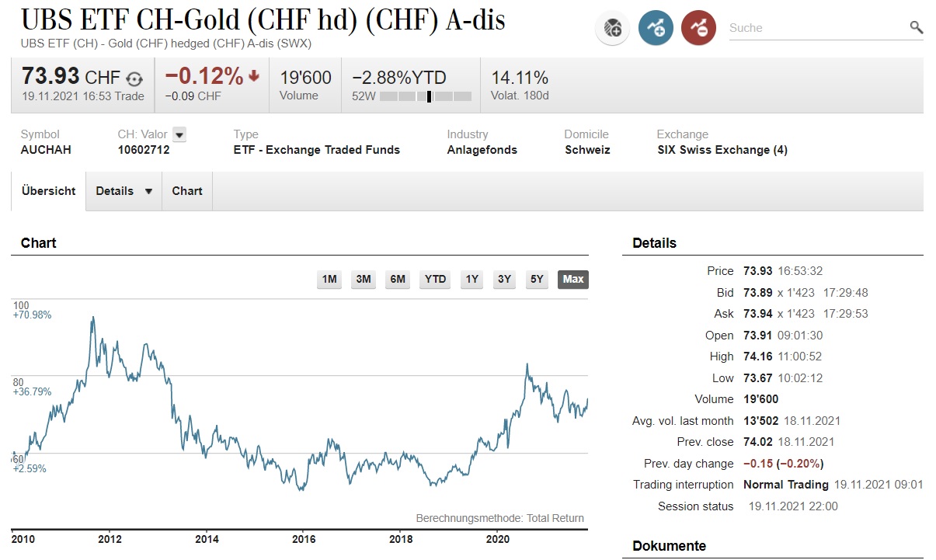
Task: Click the grey portfolio add icon
Action: pos(612,29)
